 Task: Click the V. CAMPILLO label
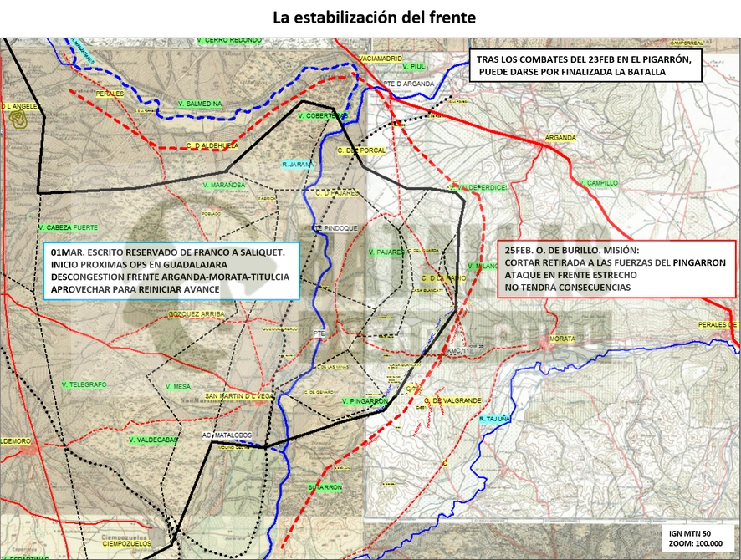(x=598, y=183)
